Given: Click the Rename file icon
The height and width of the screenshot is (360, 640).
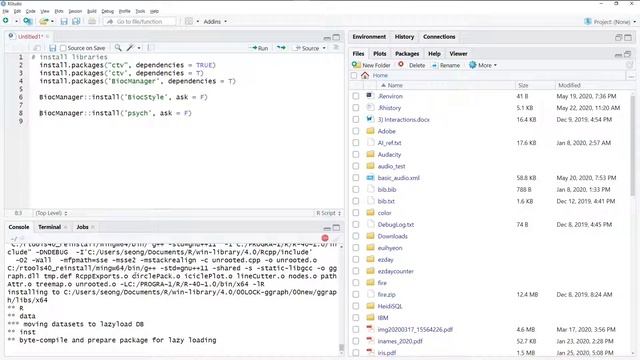Looking at the screenshot, I should [x=435, y=65].
